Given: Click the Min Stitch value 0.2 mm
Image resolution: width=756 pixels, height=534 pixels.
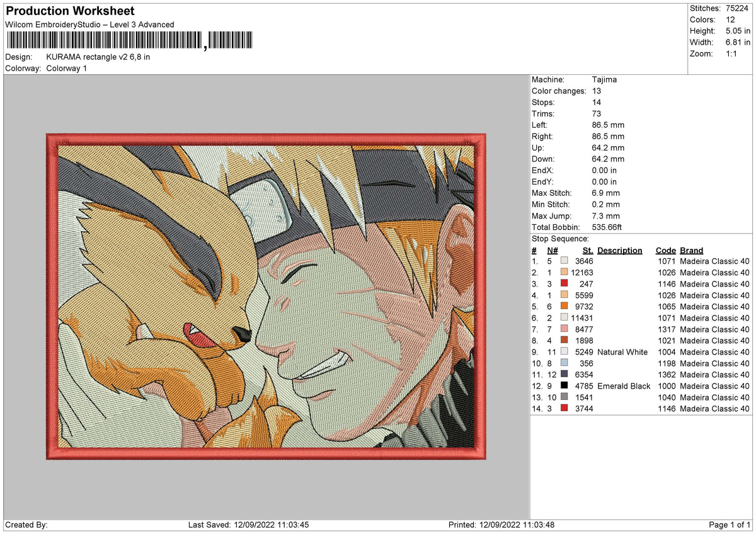Looking at the screenshot, I should pyautogui.click(x=606, y=205).
